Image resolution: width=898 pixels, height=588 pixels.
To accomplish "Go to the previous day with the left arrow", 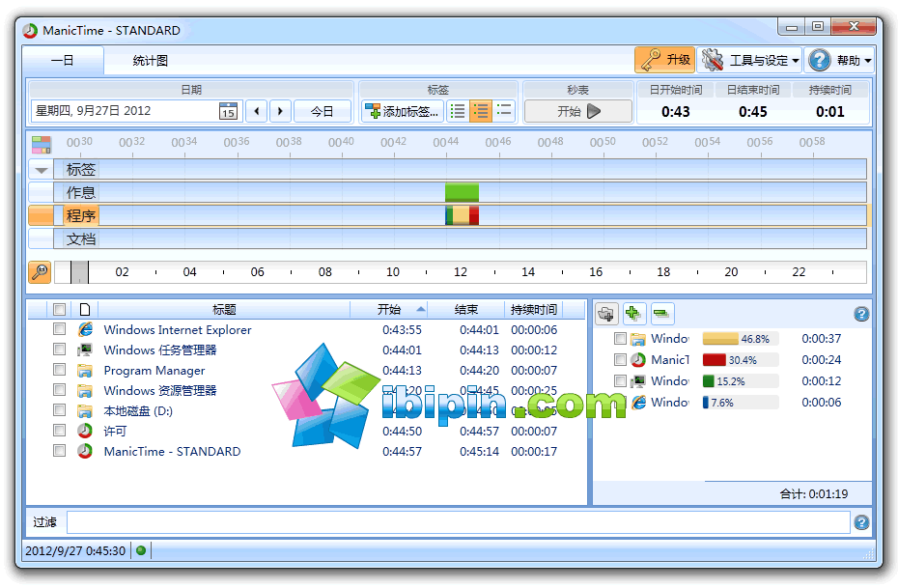I will coord(257,111).
